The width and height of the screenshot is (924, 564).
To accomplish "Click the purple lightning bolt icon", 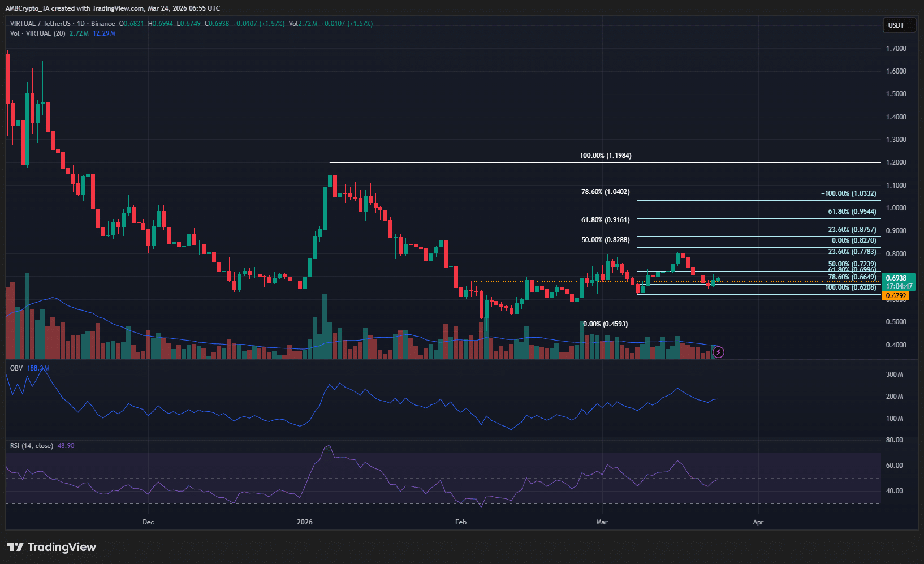I will [x=718, y=352].
